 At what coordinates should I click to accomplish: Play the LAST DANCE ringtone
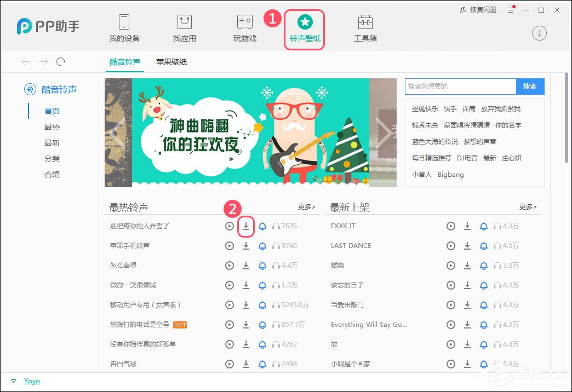pyautogui.click(x=451, y=245)
